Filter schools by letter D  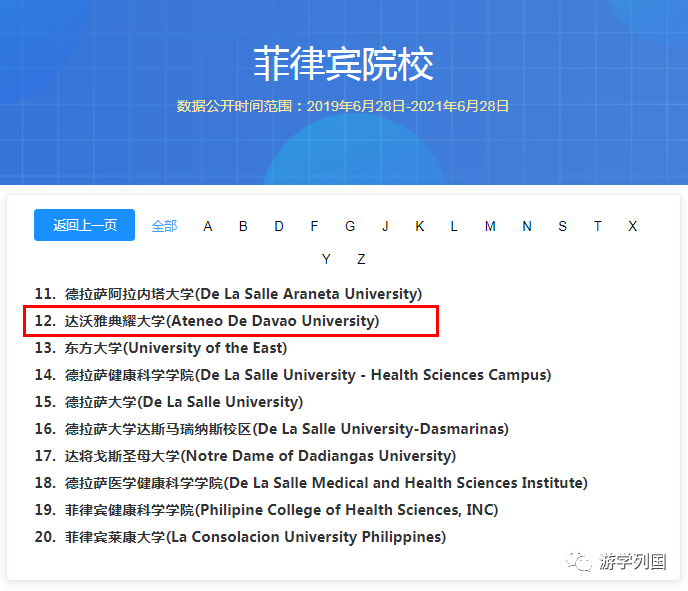click(x=279, y=226)
